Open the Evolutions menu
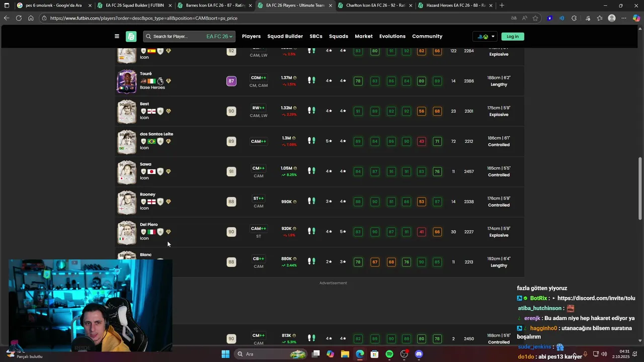 pyautogui.click(x=392, y=36)
